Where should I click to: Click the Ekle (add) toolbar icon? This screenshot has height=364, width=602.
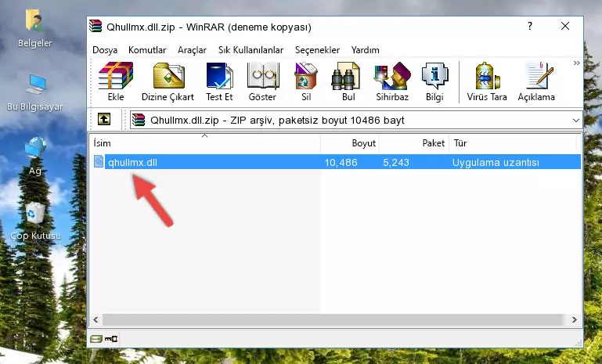pyautogui.click(x=116, y=81)
